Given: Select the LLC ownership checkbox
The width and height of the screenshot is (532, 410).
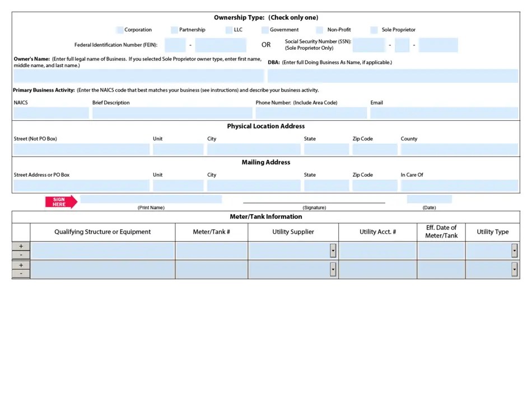Looking at the screenshot, I should tap(230, 29).
